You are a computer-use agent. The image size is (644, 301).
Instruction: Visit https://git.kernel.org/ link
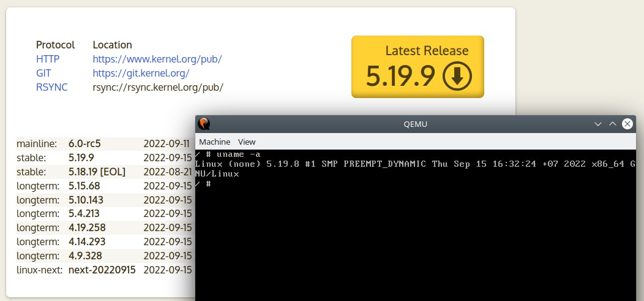tap(141, 73)
